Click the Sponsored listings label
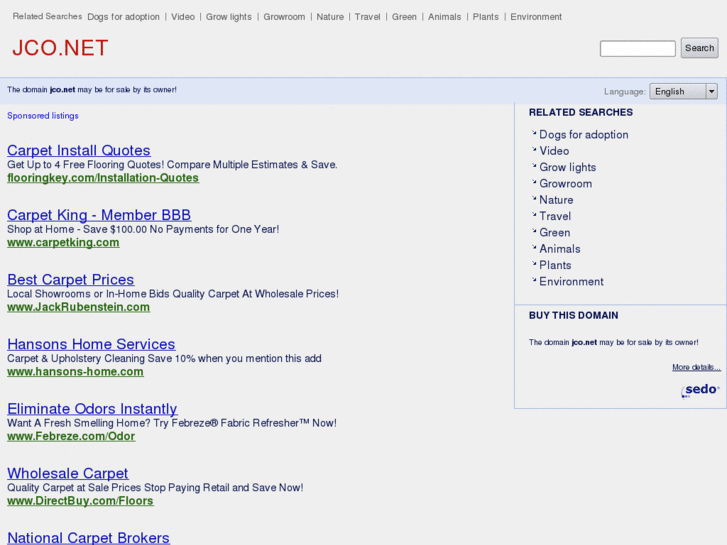The width and height of the screenshot is (727, 545). [x=43, y=116]
